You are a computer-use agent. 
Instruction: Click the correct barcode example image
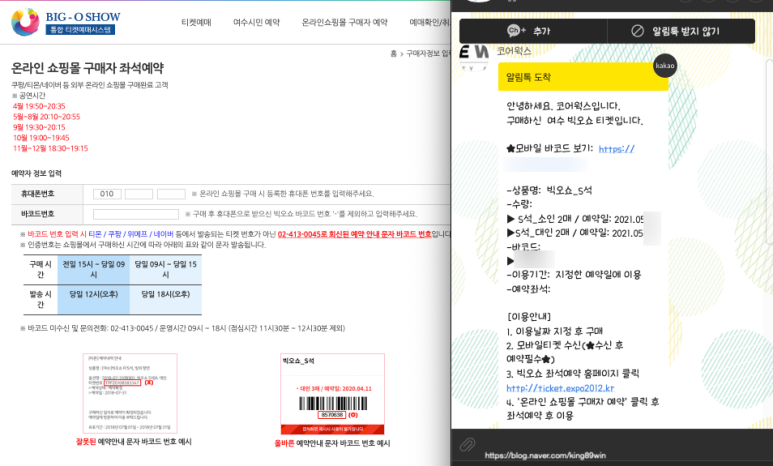[x=332, y=394]
